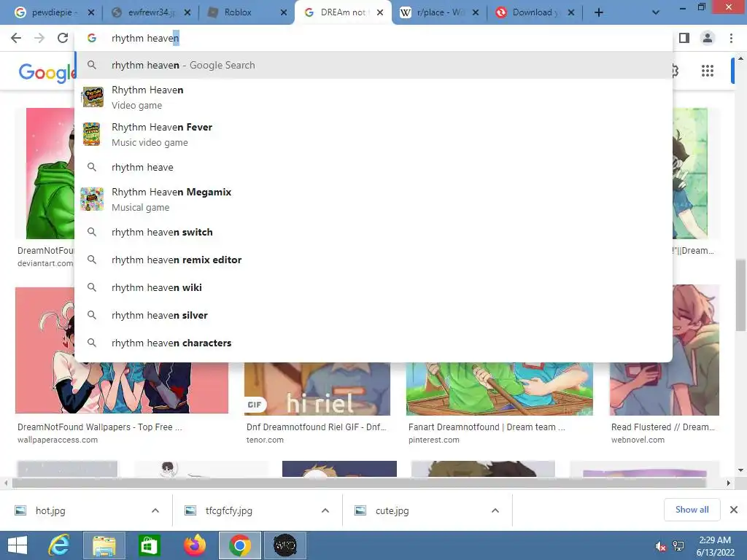Image resolution: width=747 pixels, height=560 pixels.
Task: Close the DREAm not found tab
Action: tap(380, 13)
